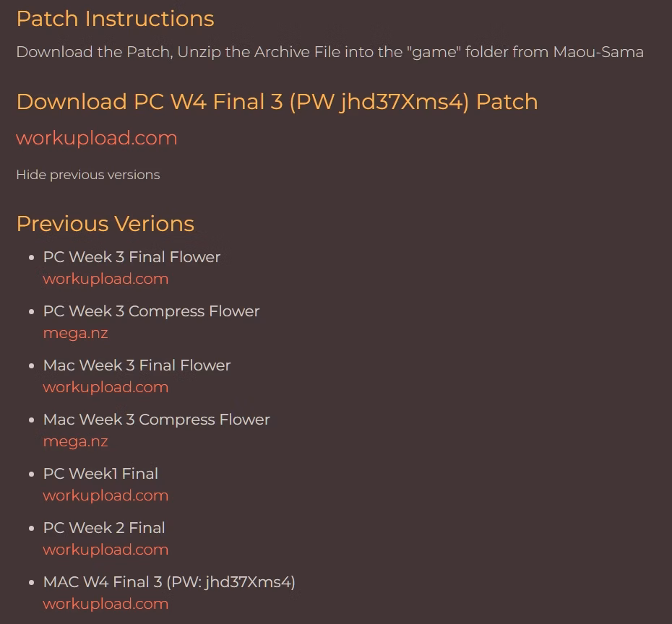Image resolution: width=672 pixels, height=624 pixels.
Task: Open workupload.com link under PC Week1 Final
Action: tap(105, 495)
